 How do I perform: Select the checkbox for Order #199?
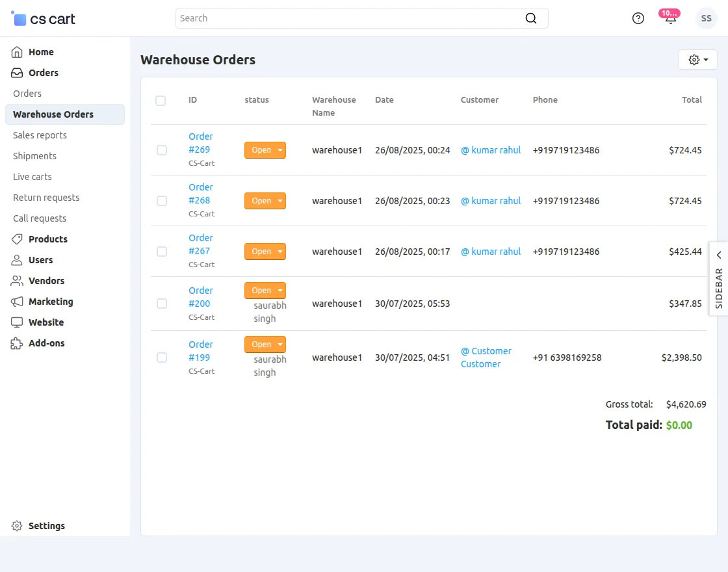pos(162,357)
